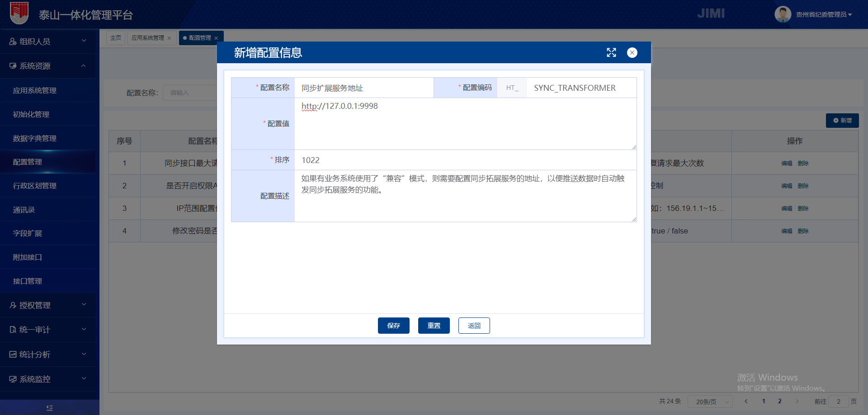Click the 序号 column header
The image size is (868, 415).
pyautogui.click(x=124, y=141)
